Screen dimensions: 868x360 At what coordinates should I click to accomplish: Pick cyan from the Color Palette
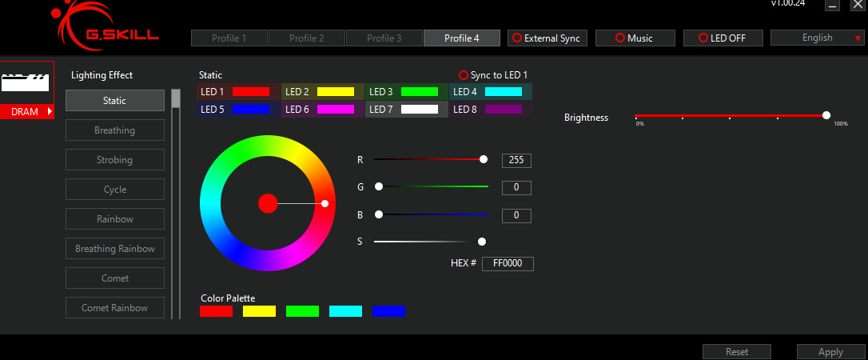[345, 311]
